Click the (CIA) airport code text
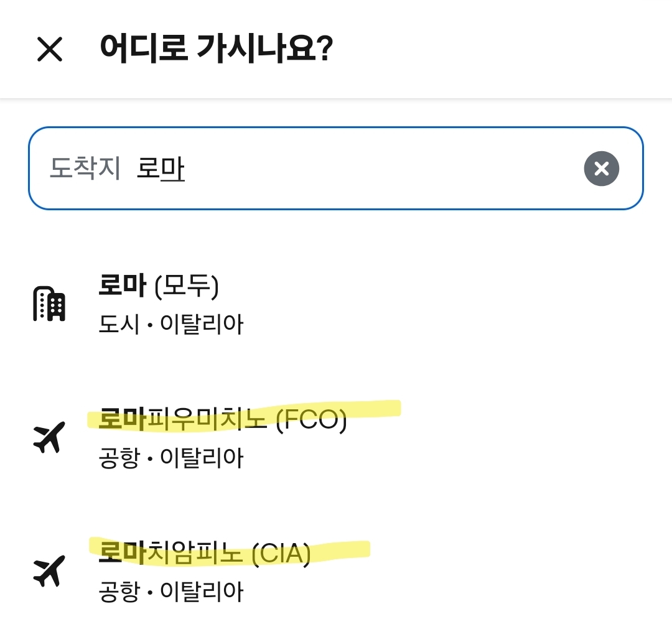This screenshot has height=637, width=672. [281, 554]
